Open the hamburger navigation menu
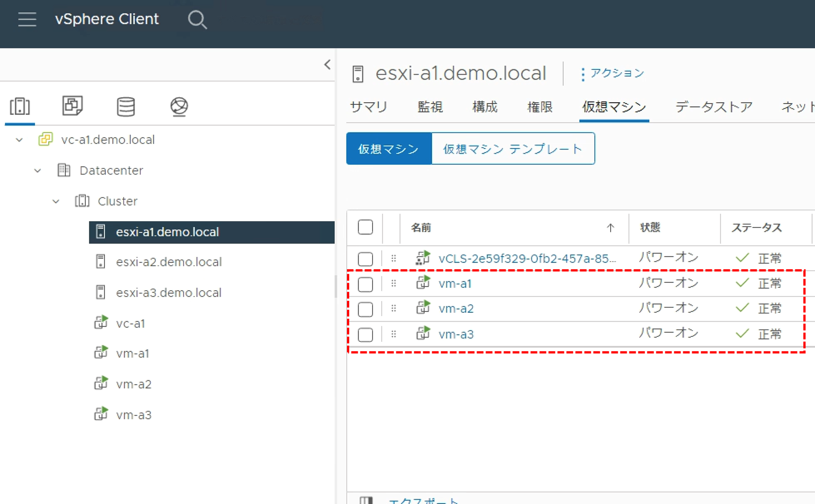The height and width of the screenshot is (504, 815). [x=27, y=19]
